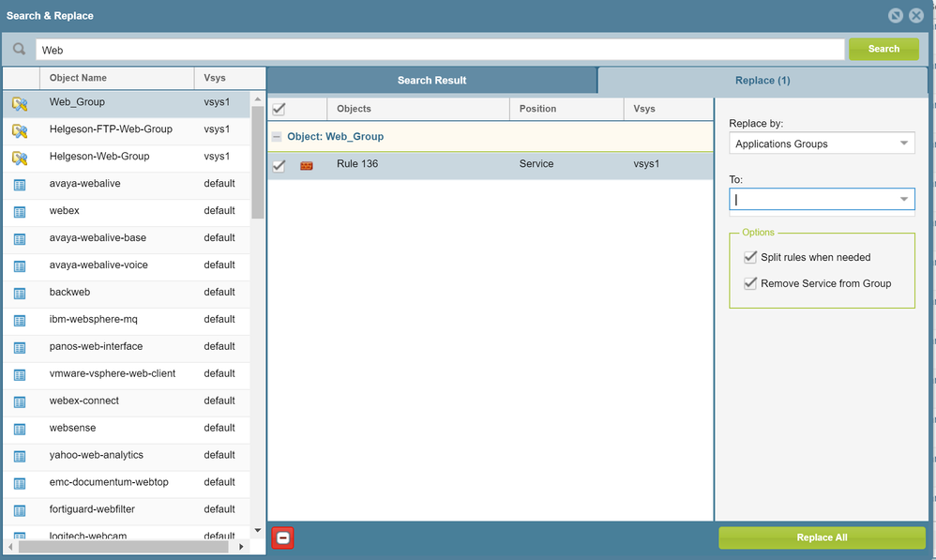The image size is (936, 560).
Task: Click the yahoo-web-analytics application icon
Action: 20,457
